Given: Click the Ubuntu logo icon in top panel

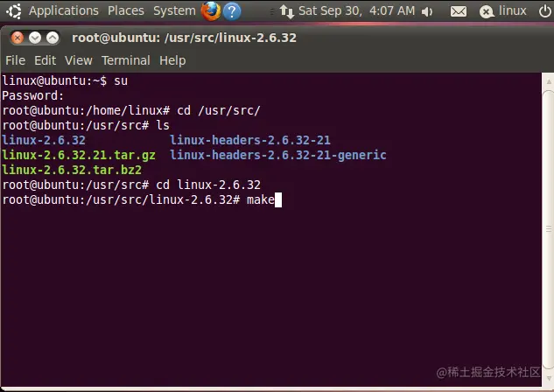Looking at the screenshot, I should coord(14,11).
